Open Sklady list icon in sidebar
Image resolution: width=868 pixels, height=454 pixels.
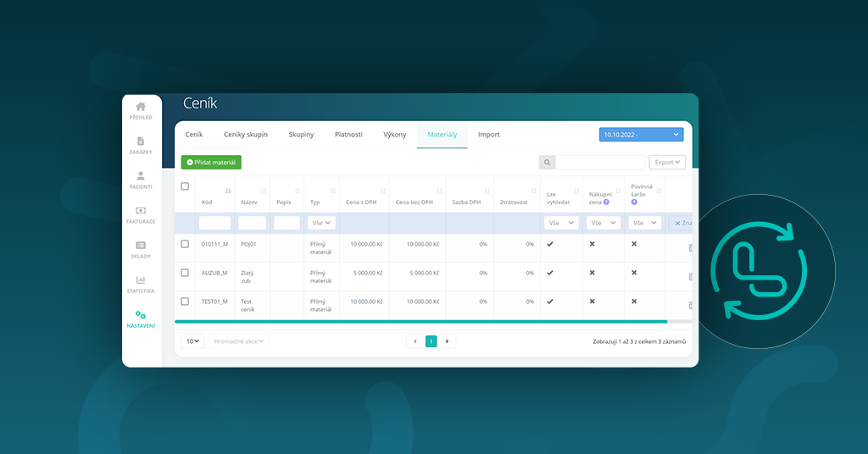tap(141, 246)
